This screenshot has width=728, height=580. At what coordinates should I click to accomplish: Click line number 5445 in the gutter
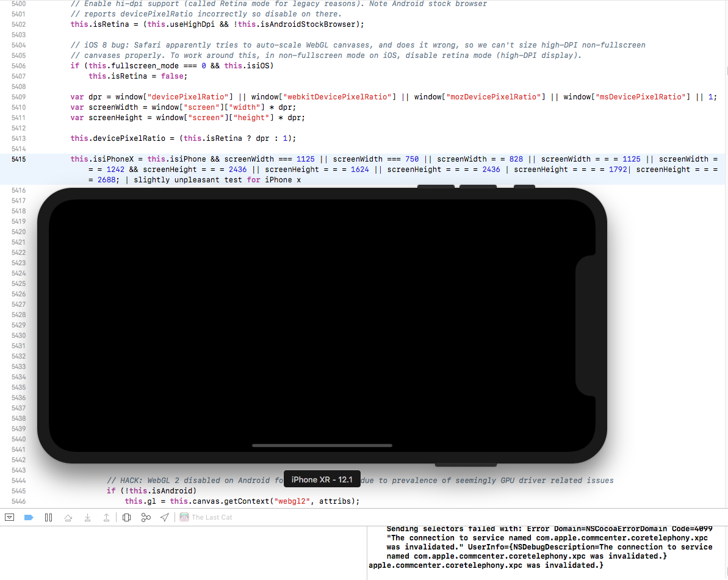coord(18,491)
